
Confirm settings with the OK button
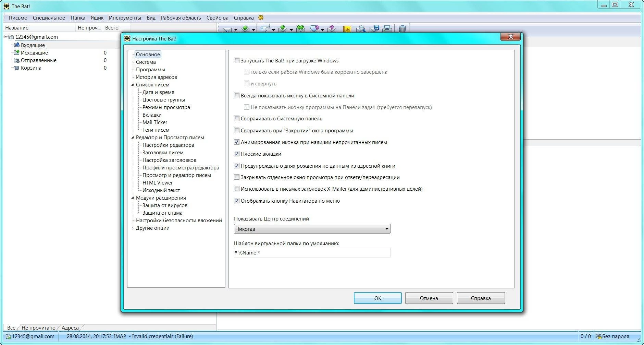point(377,298)
